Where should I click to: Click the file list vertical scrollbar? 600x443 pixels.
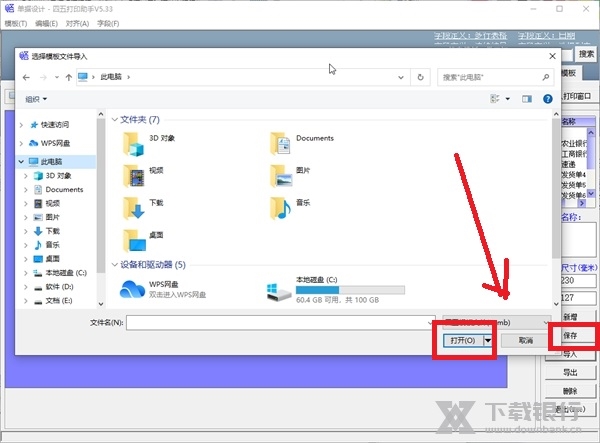(556, 188)
